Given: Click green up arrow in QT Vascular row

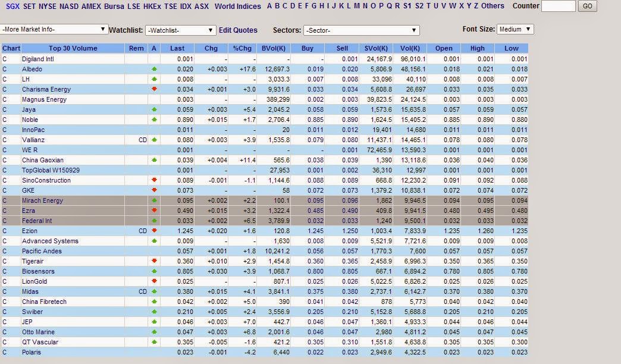Looking at the screenshot, I should tap(155, 342).
